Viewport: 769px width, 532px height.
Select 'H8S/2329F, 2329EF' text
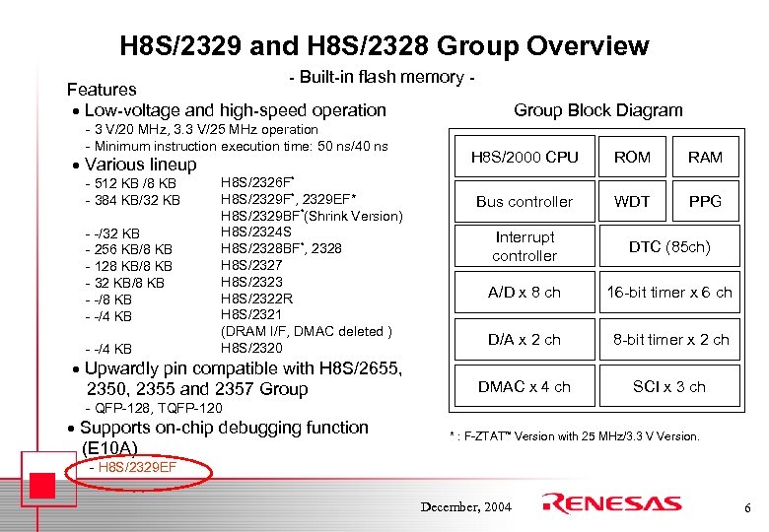point(288,199)
